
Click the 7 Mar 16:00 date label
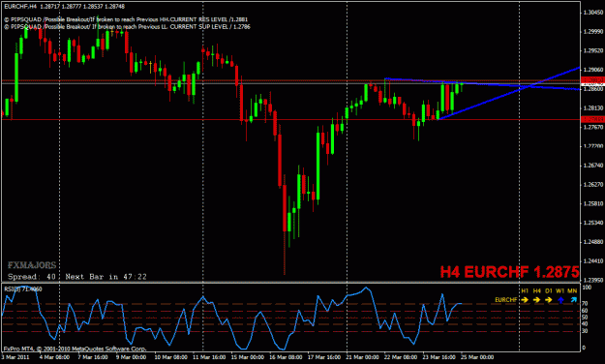(x=93, y=357)
